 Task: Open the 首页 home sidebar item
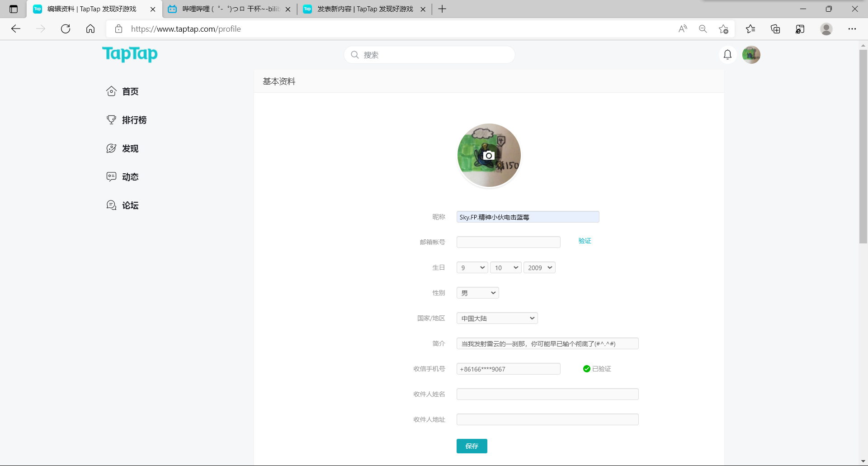pos(123,91)
